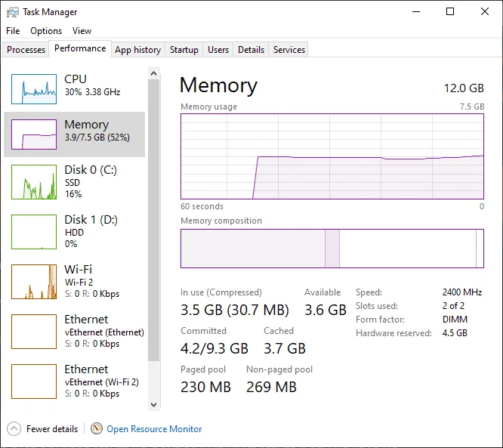Click the standby segment of Memory composition
Screen dimensions: 503x448
tap(408, 249)
